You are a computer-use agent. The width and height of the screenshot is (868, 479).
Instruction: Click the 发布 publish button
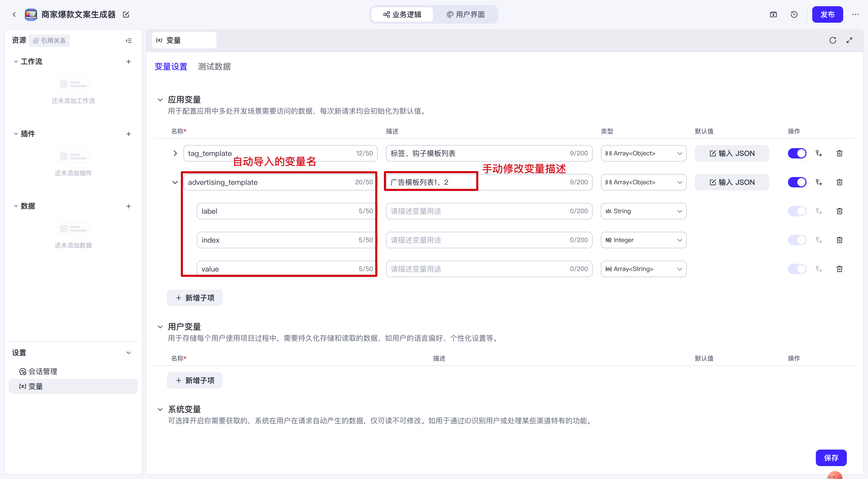pos(827,14)
